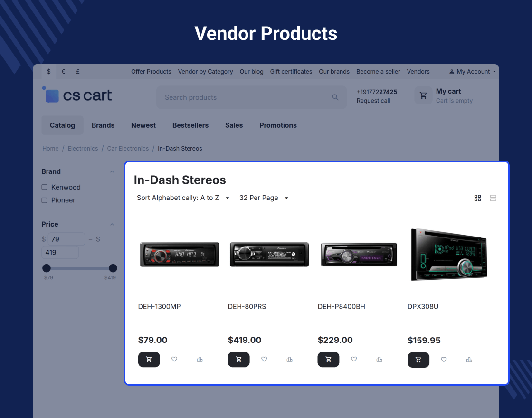Tick the Kenwood brand checkbox
This screenshot has width=532, height=418.
[44, 187]
